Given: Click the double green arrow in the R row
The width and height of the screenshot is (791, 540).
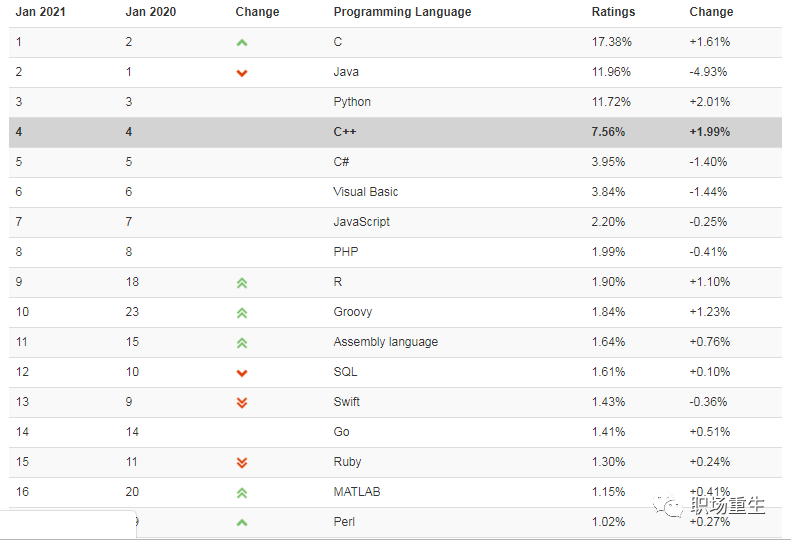Looking at the screenshot, I should tap(242, 283).
